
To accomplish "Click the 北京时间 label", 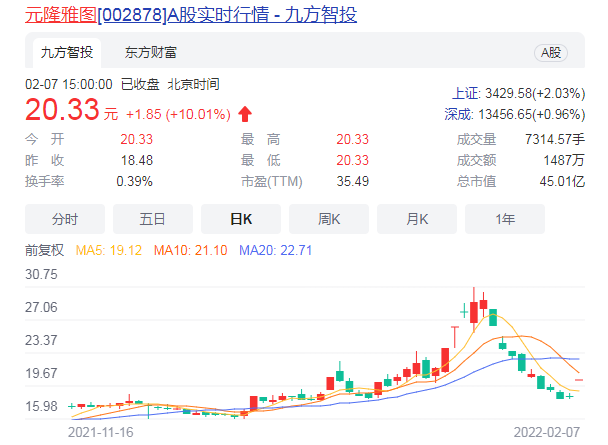I will pyautogui.click(x=193, y=84).
